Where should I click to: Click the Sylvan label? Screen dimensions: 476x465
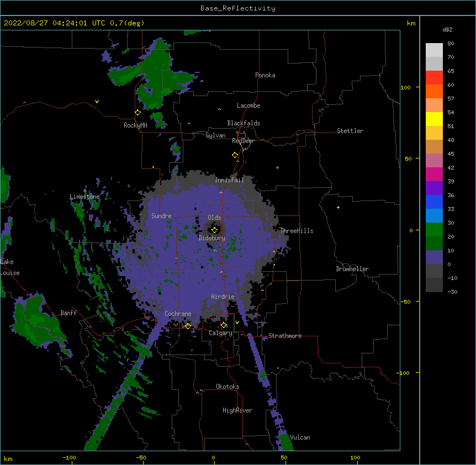pos(215,135)
